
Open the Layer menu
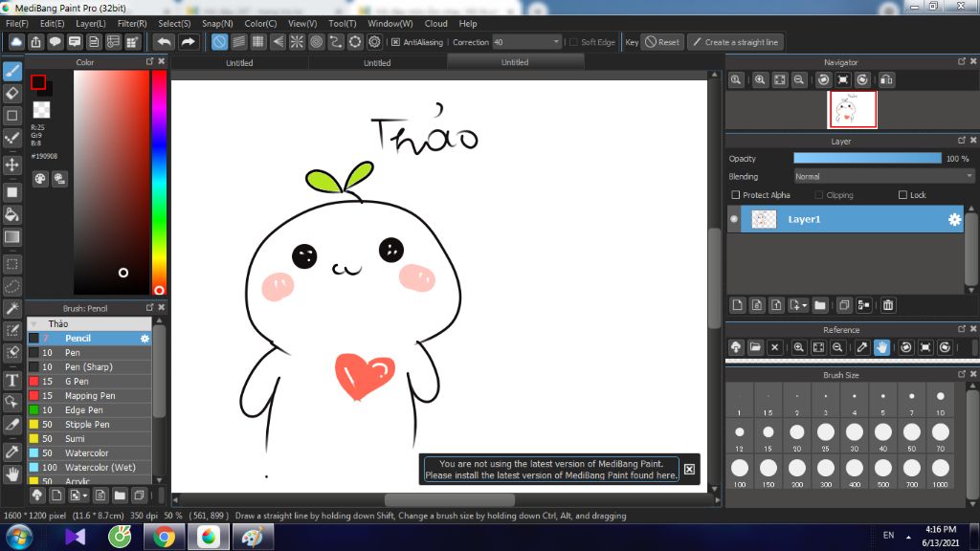tap(91, 23)
